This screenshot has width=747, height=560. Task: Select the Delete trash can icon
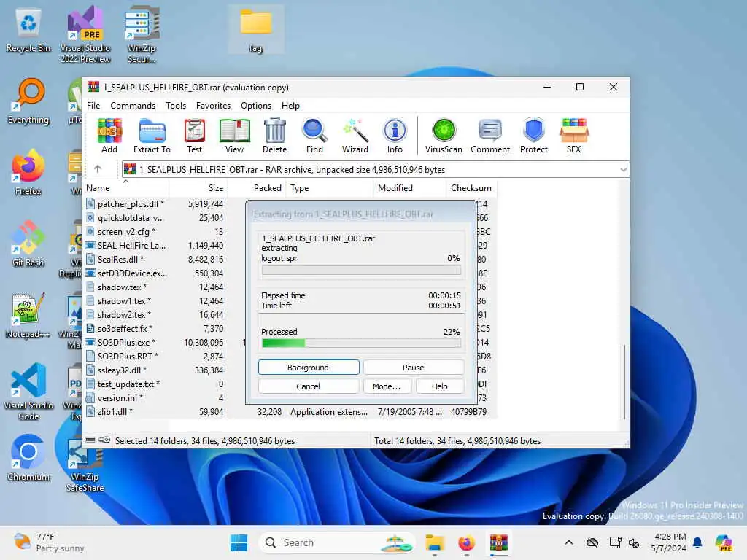click(275, 136)
